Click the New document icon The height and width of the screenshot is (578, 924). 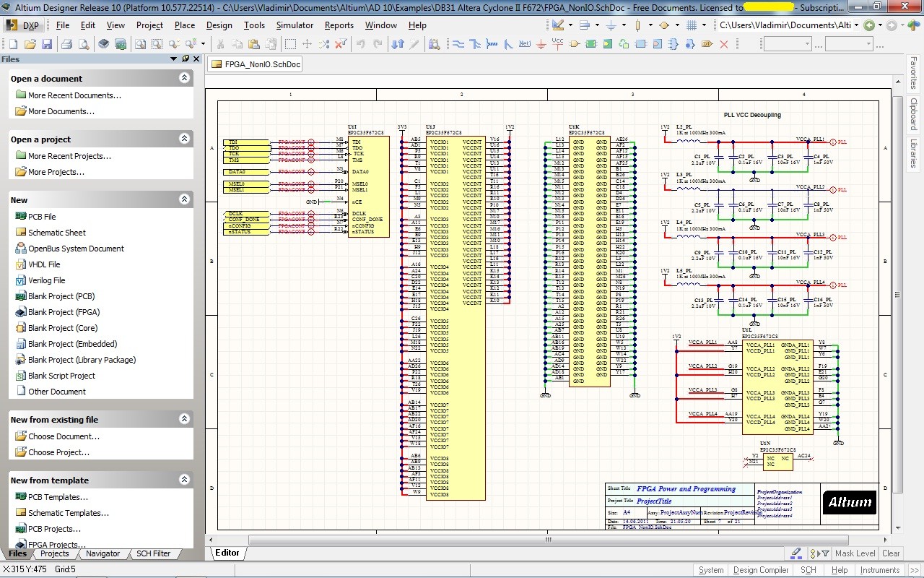[x=13, y=44]
